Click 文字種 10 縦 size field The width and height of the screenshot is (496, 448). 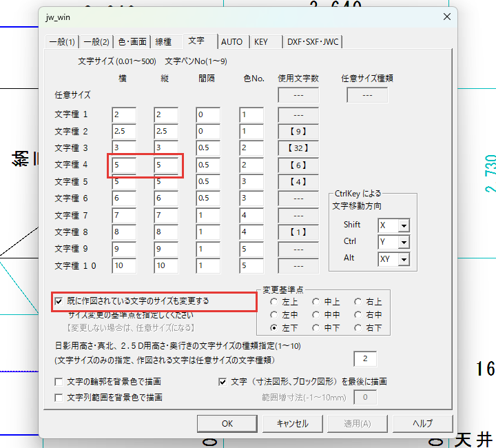click(166, 266)
